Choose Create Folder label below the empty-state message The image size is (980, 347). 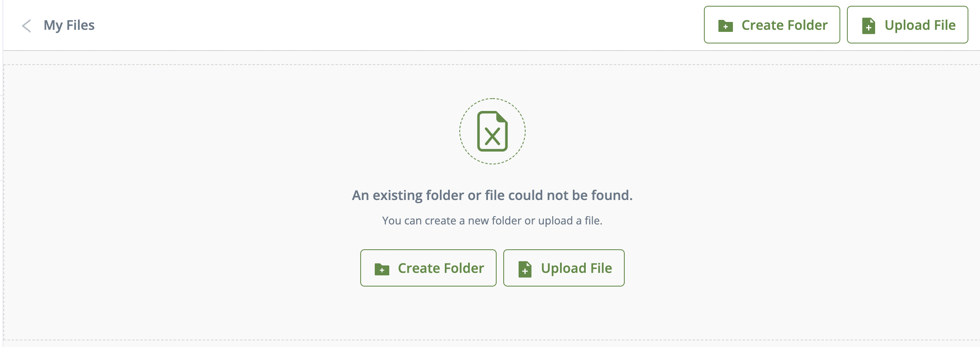(441, 268)
